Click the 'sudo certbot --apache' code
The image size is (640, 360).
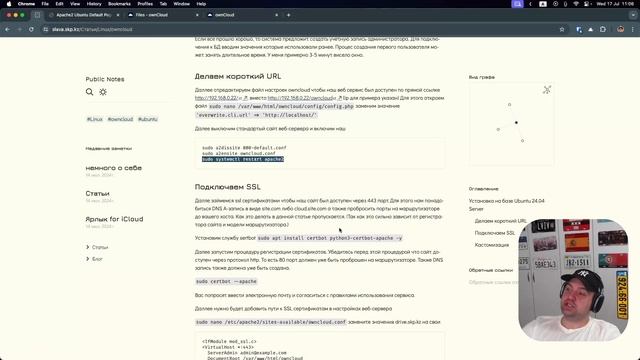point(226,282)
